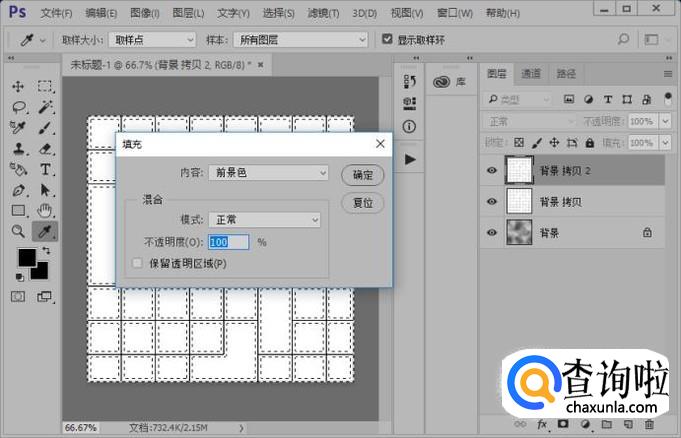681x438 pixels.
Task: Click the 不透明度 input field
Action: coord(228,242)
